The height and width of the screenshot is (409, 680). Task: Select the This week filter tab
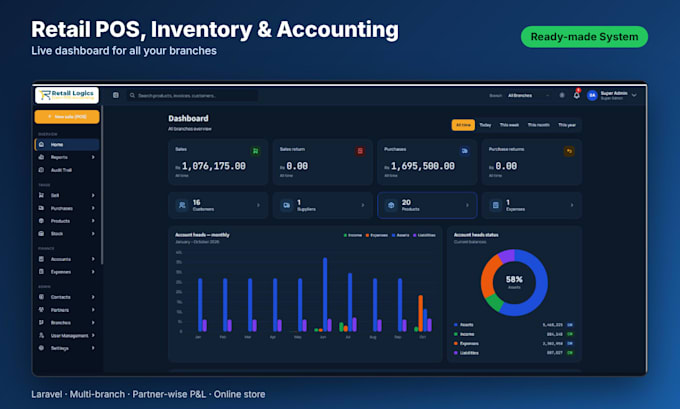point(509,125)
